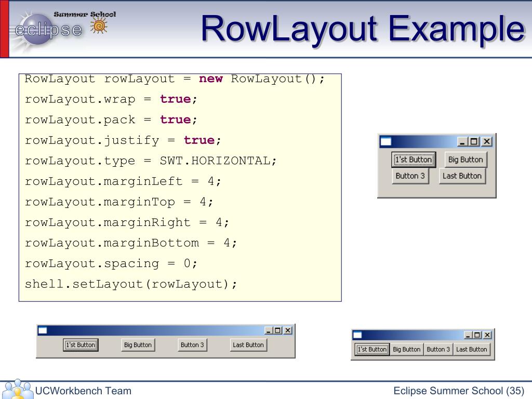Click "Button 3" in the compact packed window
Viewport: 532px width, 399px height.
[x=438, y=349]
